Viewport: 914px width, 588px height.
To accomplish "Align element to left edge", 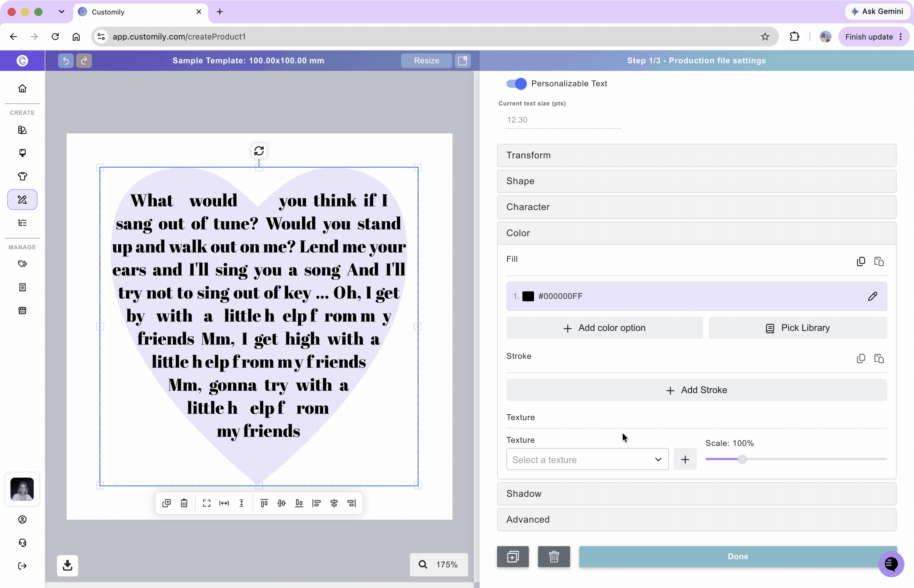I will coord(316,503).
